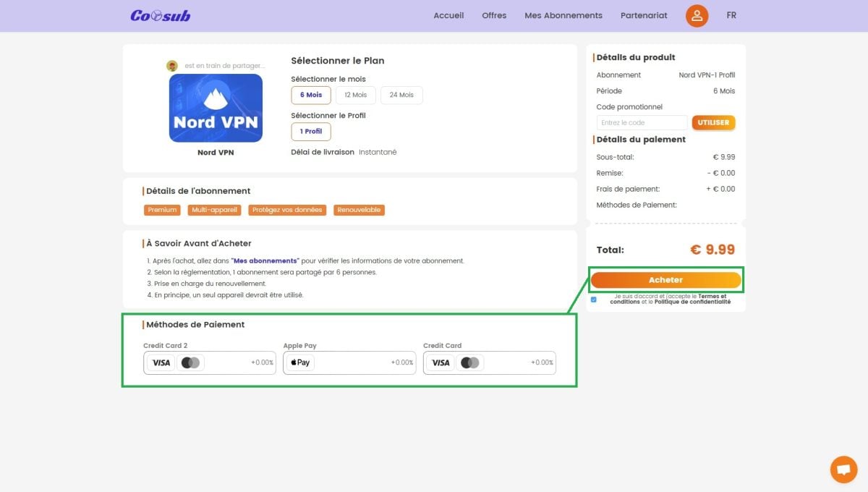The height and width of the screenshot is (492, 868).
Task: Open the Offres menu item
Action: [x=494, y=15]
